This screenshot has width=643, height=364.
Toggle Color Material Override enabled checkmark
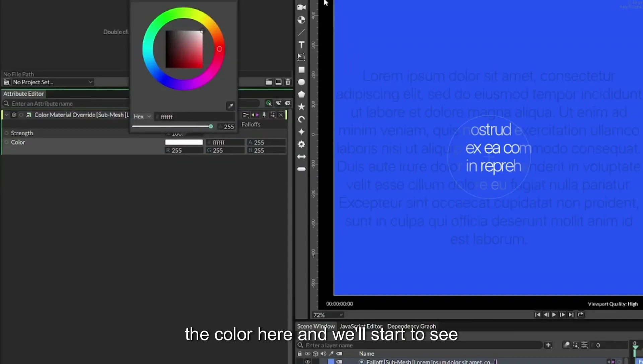(14, 115)
